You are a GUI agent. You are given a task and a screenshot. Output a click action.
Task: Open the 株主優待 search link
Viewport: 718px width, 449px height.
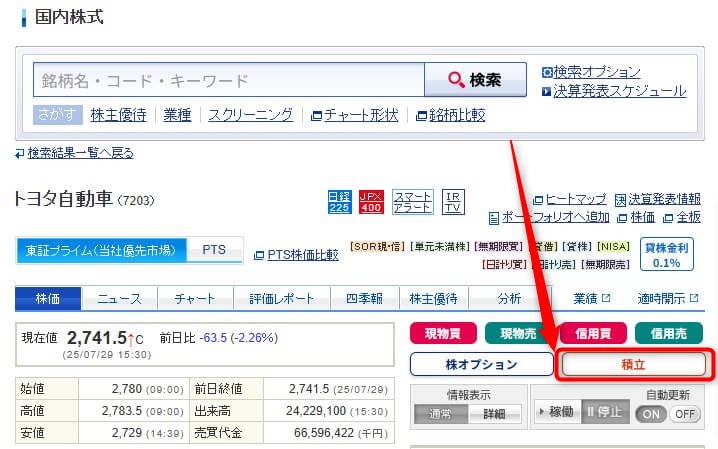[x=118, y=115]
